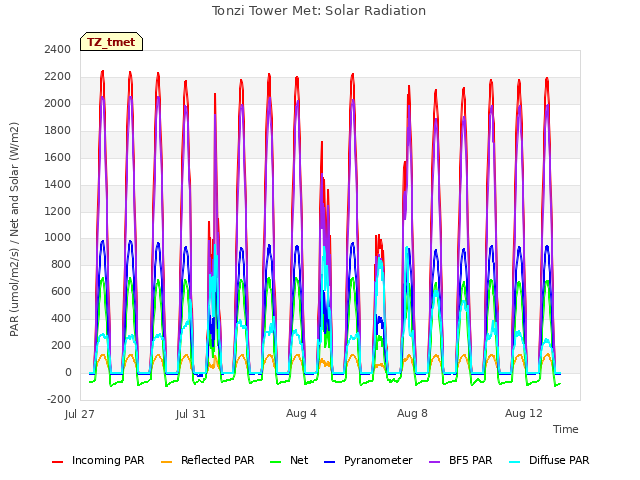Click the -200 y-axis tick label

(59, 400)
